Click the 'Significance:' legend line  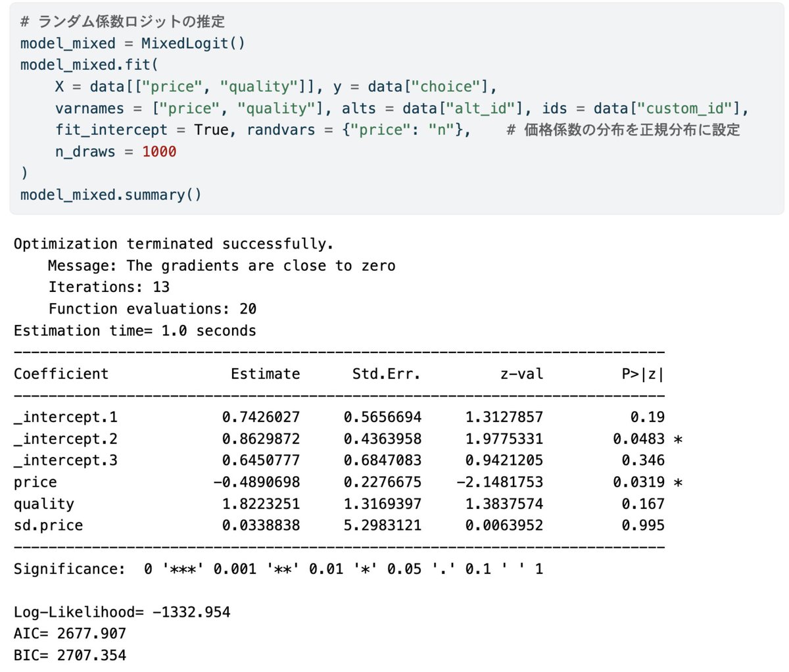tap(279, 569)
